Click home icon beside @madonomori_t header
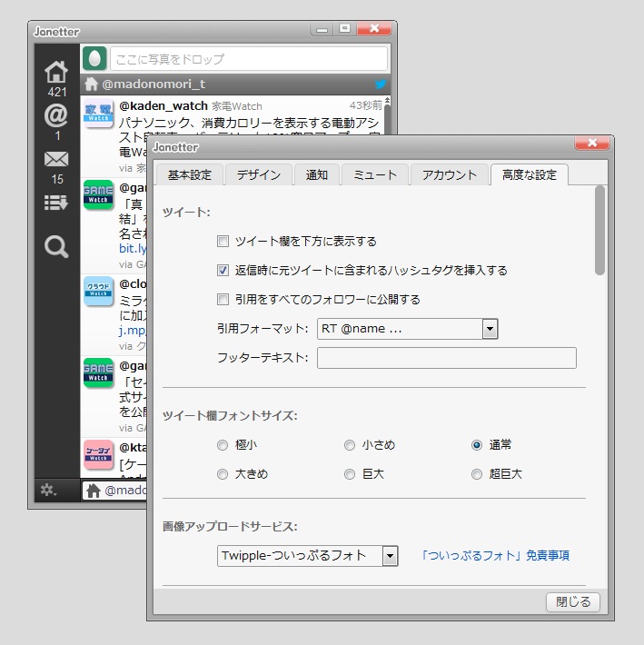The height and width of the screenshot is (645, 644). tap(92, 84)
